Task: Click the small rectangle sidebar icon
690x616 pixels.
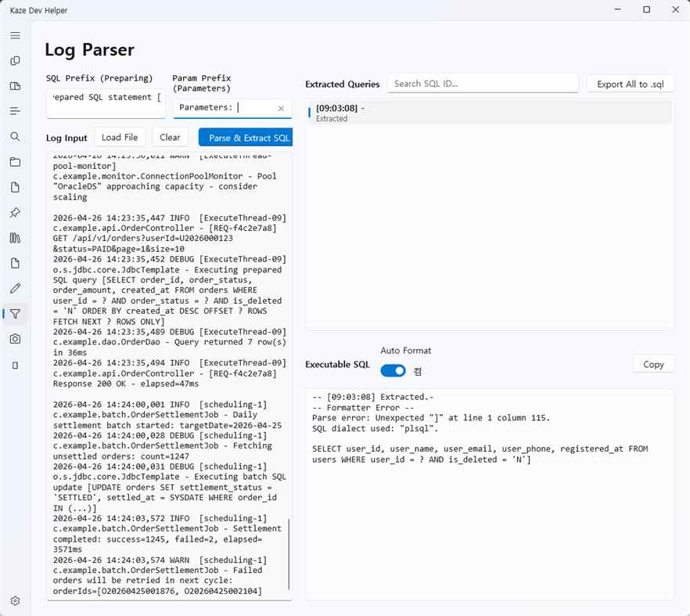Action: point(16,366)
